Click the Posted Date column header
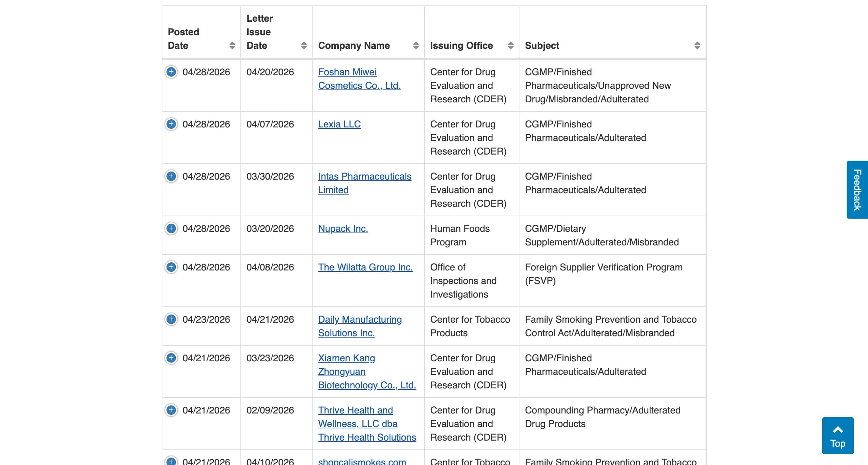Screen dimensions: 868x465 (x=201, y=32)
